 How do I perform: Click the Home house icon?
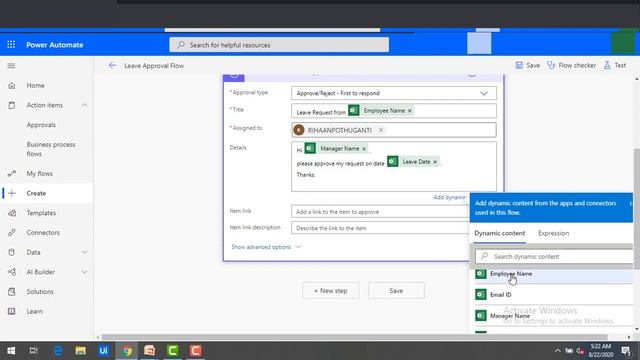(12, 85)
